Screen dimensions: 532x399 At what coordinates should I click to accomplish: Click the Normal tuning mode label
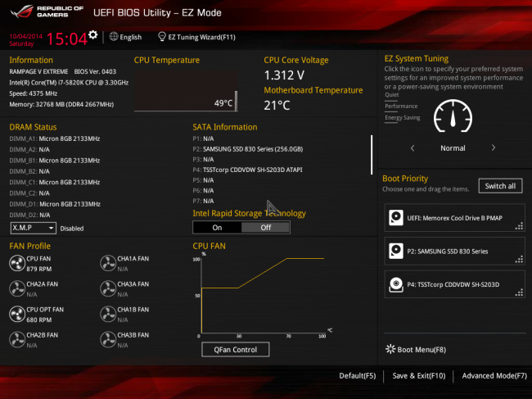tap(453, 148)
